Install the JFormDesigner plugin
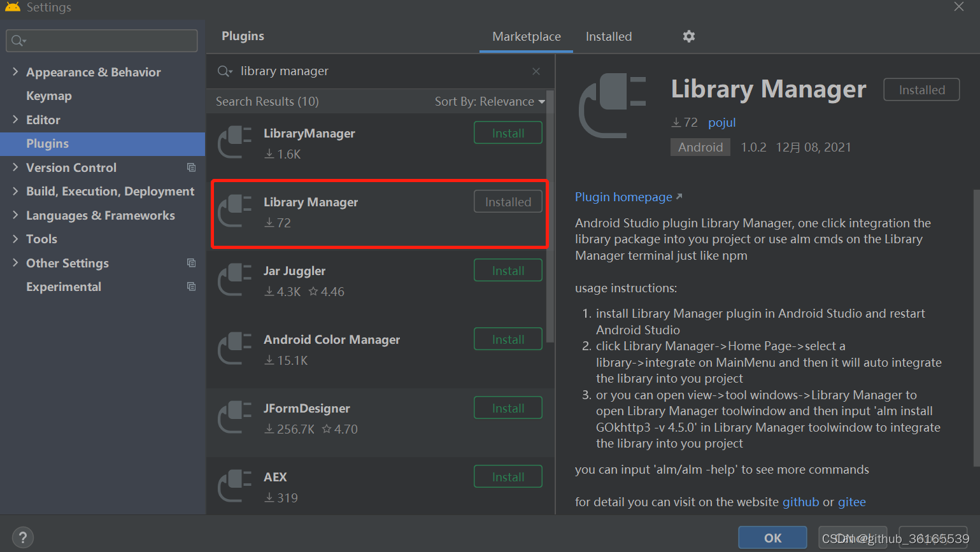The width and height of the screenshot is (980, 552). (x=508, y=408)
